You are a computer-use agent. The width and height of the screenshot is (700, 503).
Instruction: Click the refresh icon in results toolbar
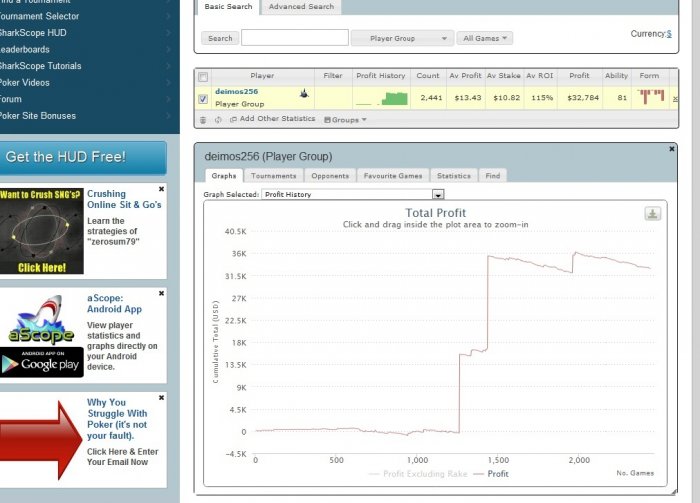pyautogui.click(x=218, y=120)
